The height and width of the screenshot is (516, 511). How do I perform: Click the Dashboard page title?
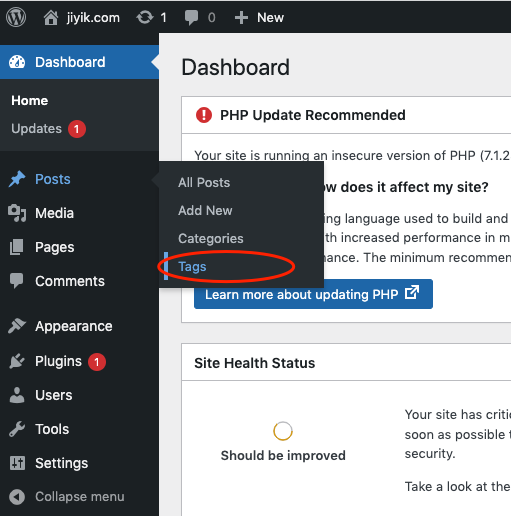(x=235, y=67)
